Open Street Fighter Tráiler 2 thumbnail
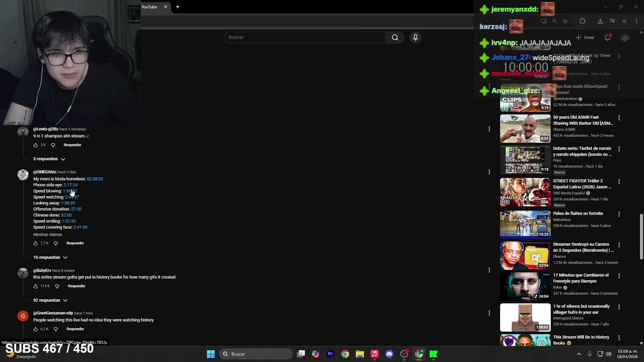 525,192
